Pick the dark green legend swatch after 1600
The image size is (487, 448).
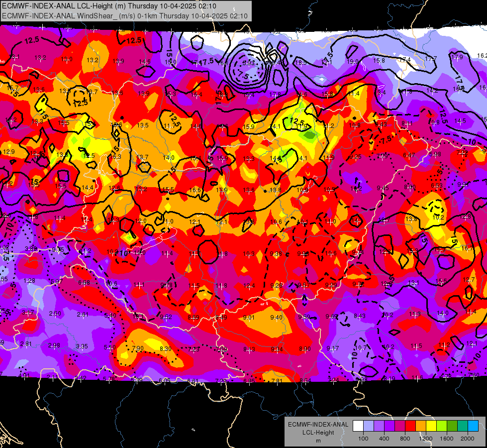point(452,426)
